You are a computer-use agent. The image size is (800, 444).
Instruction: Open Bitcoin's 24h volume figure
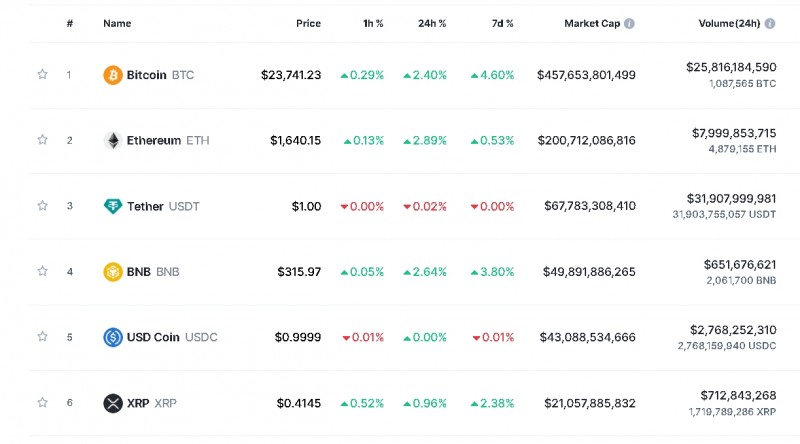[730, 67]
